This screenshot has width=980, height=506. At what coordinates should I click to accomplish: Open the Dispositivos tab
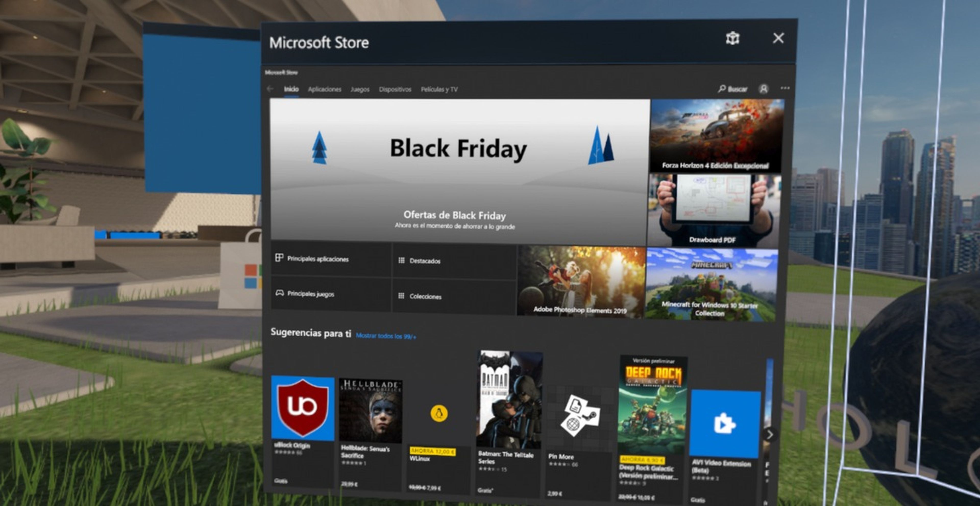click(x=395, y=89)
